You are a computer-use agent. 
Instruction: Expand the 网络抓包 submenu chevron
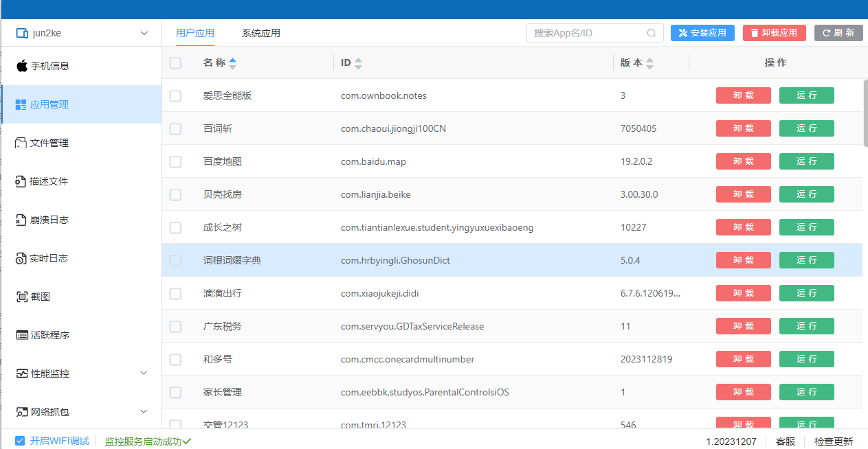click(x=144, y=411)
